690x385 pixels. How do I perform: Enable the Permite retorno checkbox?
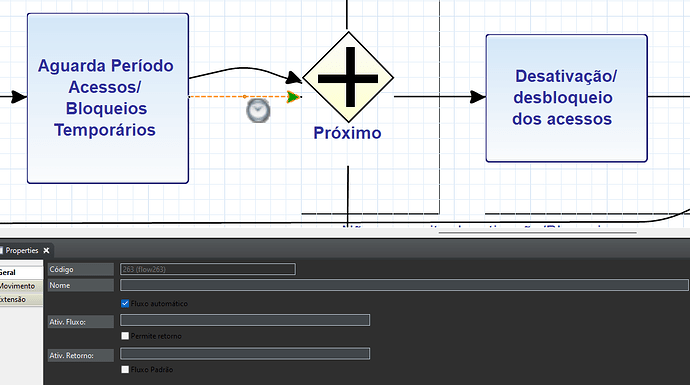coord(125,336)
